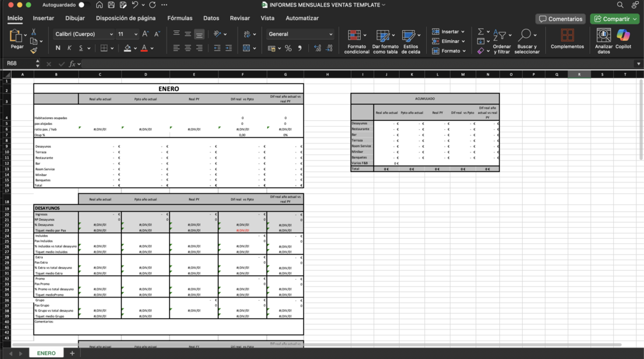Click the Copy icon
Viewport: 644px width, 359px height.
tap(34, 41)
